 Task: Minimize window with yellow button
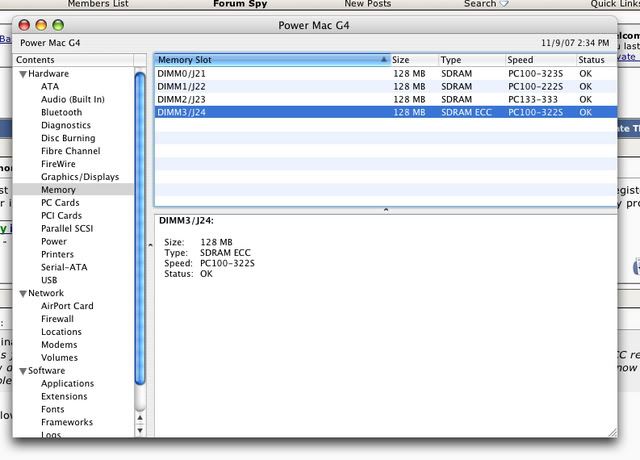[41, 25]
